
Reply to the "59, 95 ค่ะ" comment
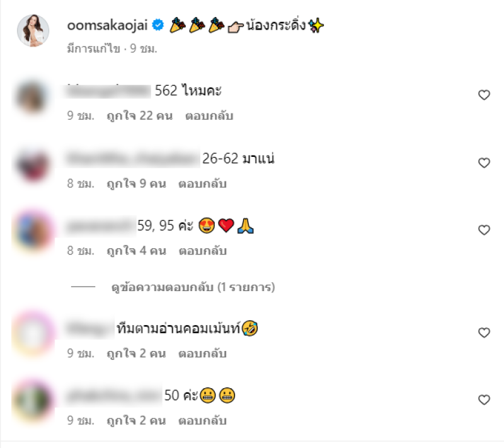coord(202,251)
